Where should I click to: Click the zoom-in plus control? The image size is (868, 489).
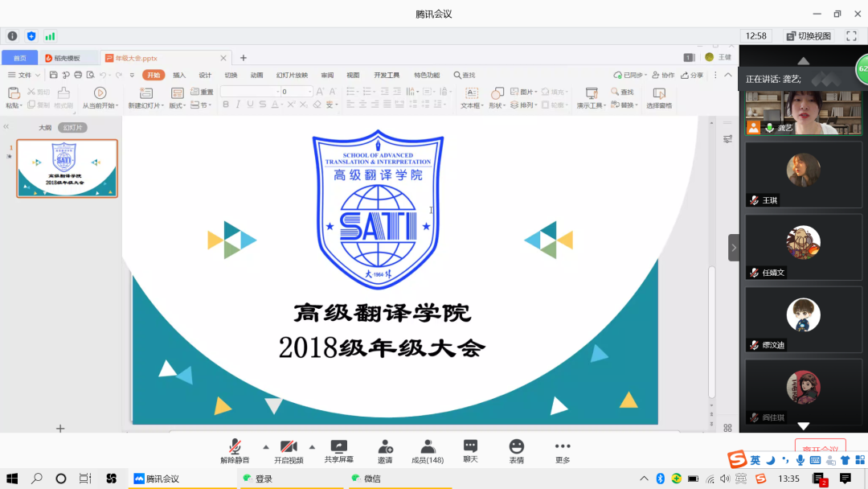[x=59, y=429]
